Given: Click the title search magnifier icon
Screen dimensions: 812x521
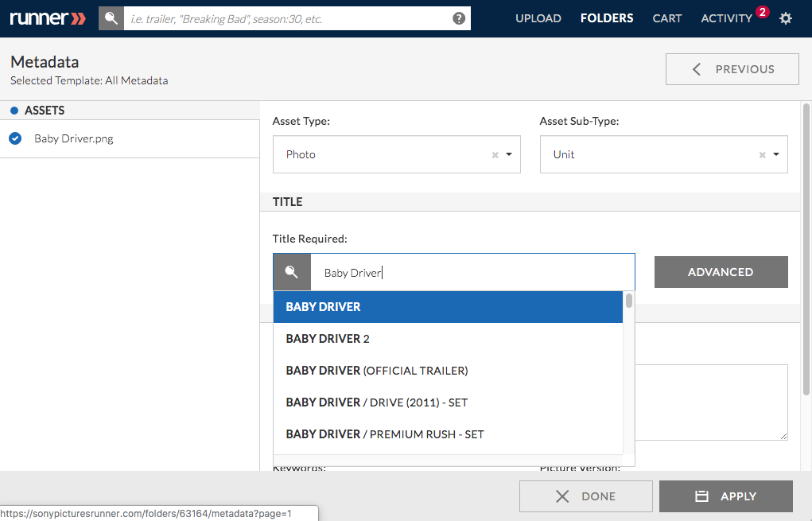Looking at the screenshot, I should coord(292,272).
